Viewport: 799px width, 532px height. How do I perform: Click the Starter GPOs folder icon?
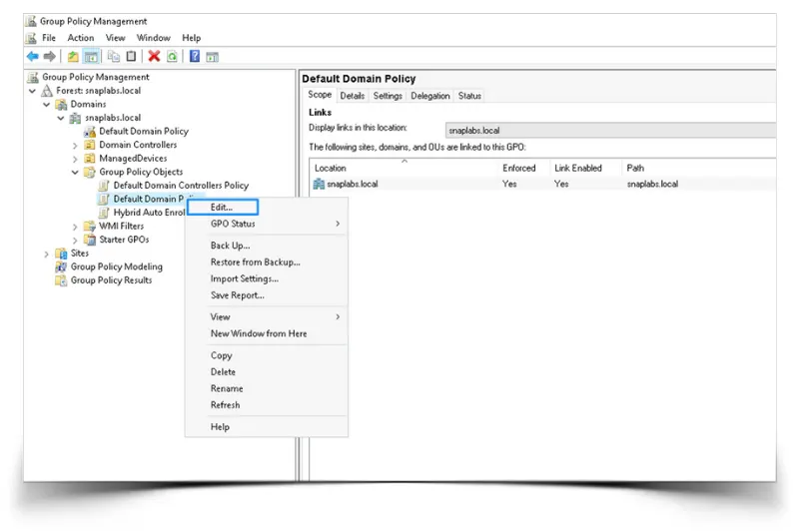90,240
